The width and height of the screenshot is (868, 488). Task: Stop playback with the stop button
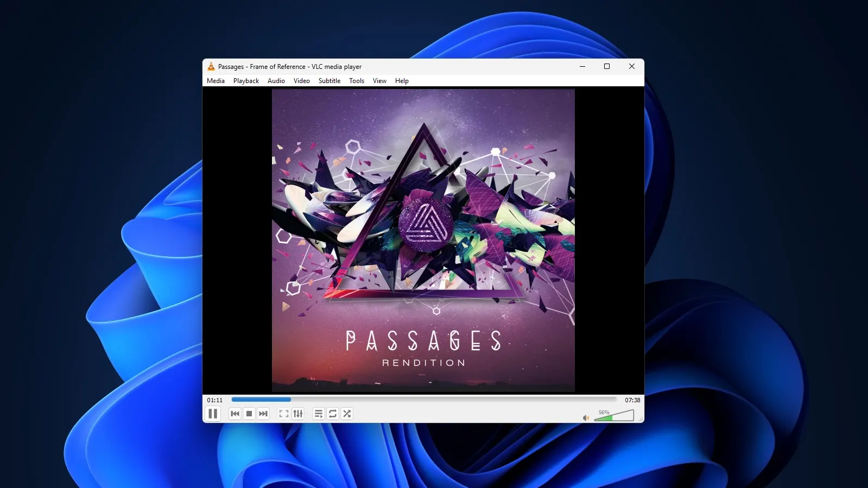coord(249,414)
